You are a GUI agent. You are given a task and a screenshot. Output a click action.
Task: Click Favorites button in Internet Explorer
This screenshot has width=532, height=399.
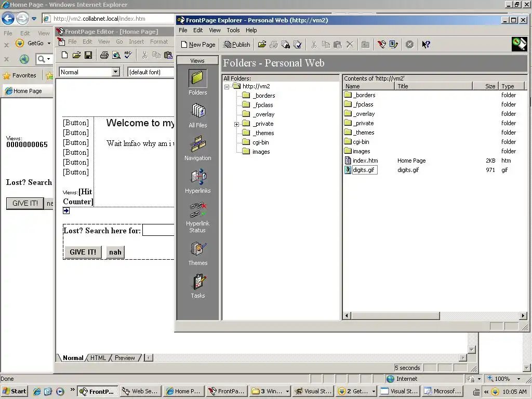coord(19,75)
